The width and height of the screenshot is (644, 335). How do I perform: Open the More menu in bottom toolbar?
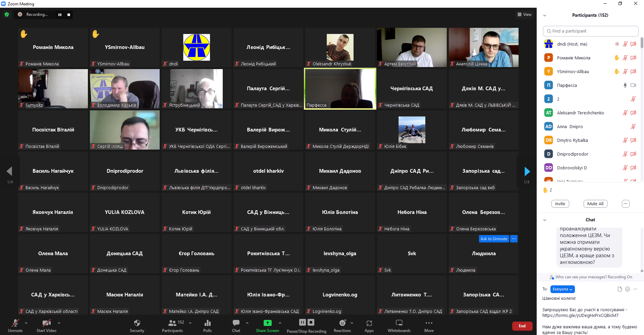(429, 323)
